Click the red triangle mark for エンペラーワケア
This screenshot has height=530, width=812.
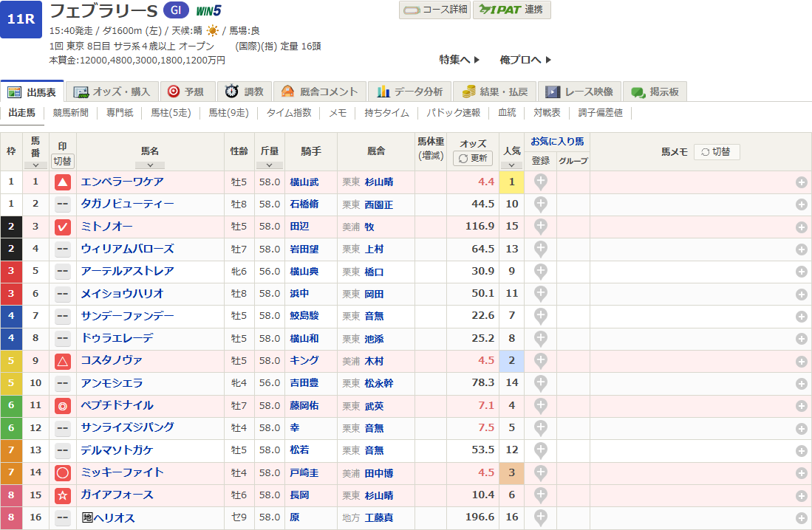pos(63,182)
